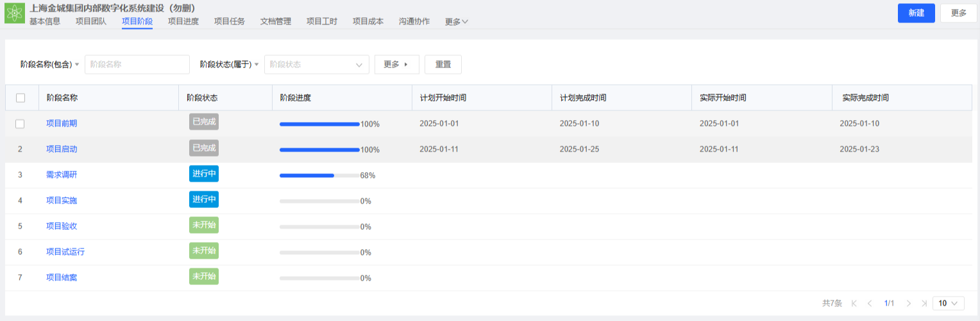Viewport: 980px width, 321px height.
Task: Open the 项目实施 stage link
Action: (62, 200)
